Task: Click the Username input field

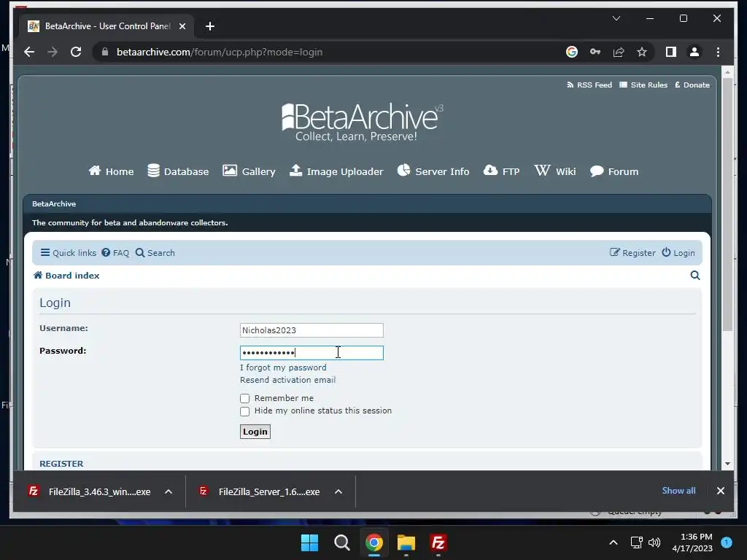Action: coord(311,330)
